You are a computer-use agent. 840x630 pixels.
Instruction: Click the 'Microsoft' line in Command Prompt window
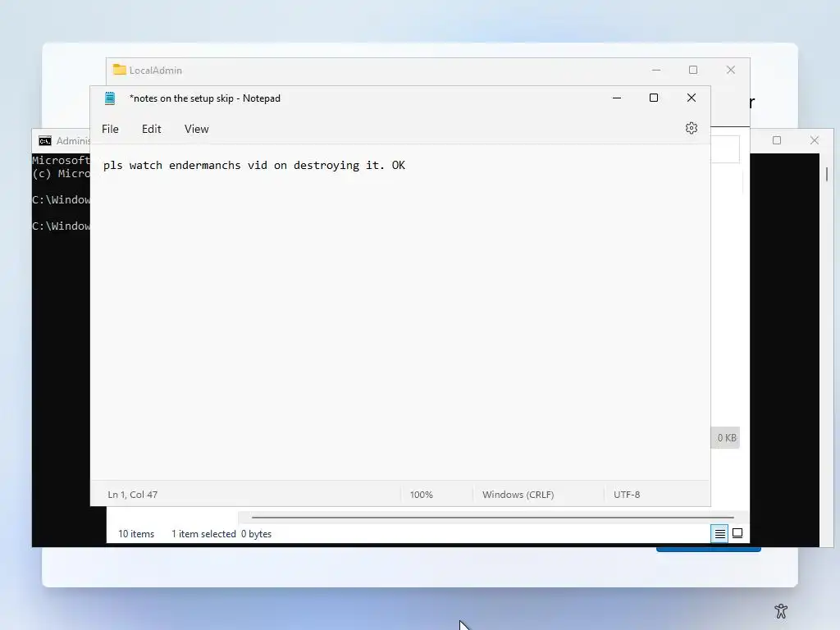pos(61,160)
